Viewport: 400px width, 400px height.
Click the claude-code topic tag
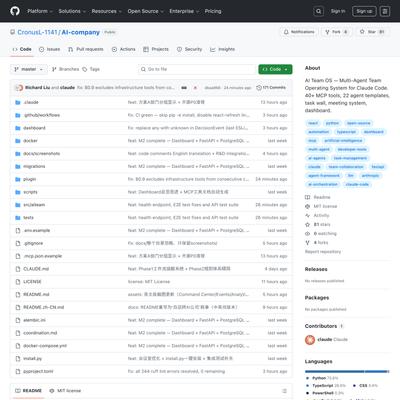(x=357, y=184)
